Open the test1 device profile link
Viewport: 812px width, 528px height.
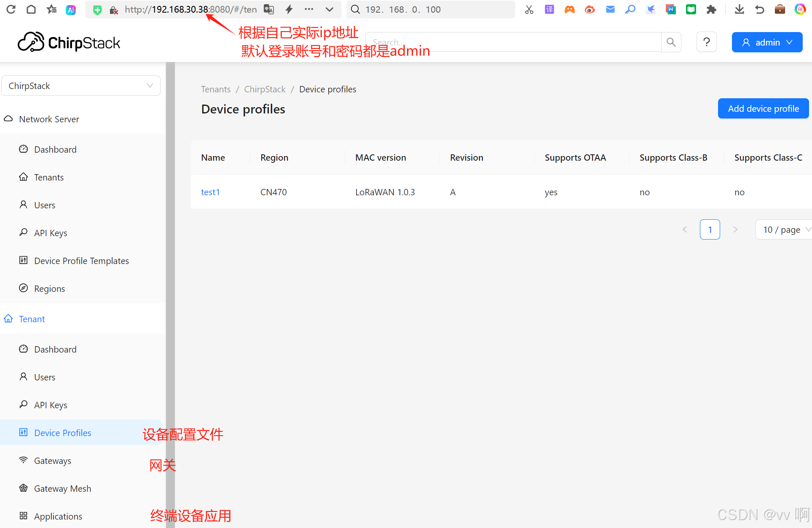pyautogui.click(x=211, y=192)
